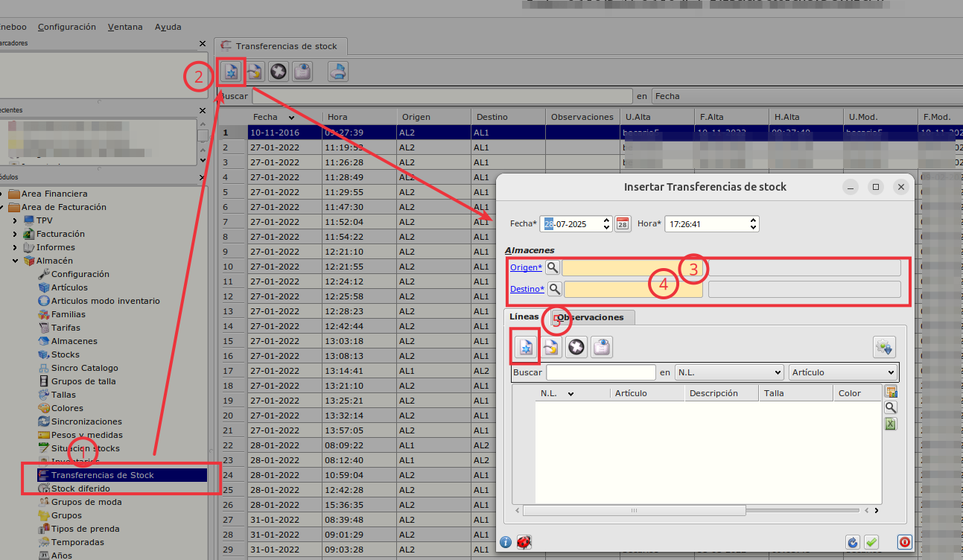Click new record icon in main Transferencias toolbar
The height and width of the screenshot is (560, 963).
pos(231,72)
